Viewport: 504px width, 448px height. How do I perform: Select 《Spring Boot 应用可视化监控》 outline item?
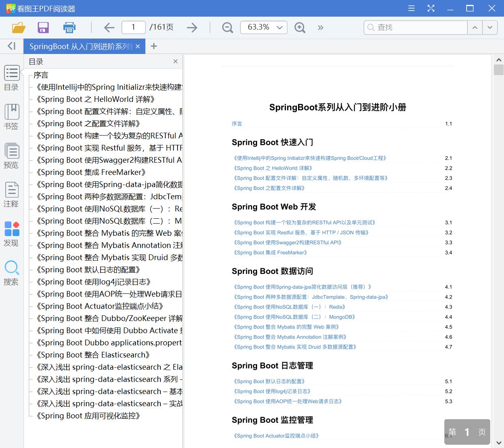88,416
